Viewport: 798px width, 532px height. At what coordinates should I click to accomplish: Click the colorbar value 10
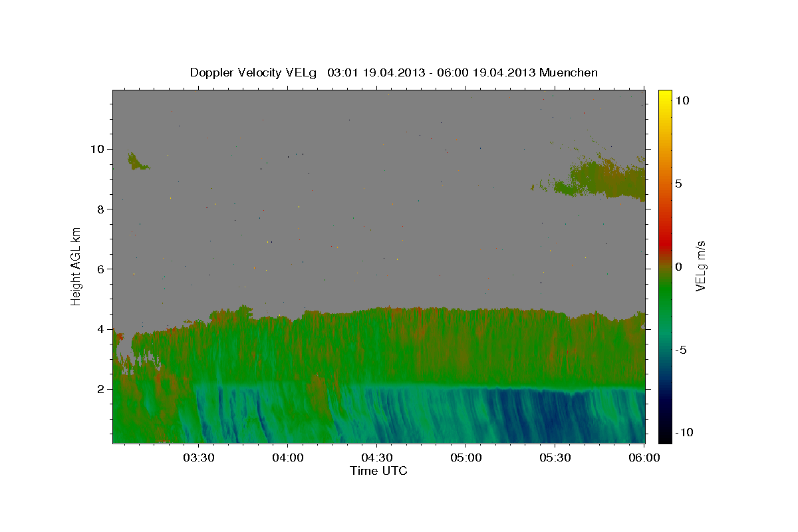click(x=682, y=100)
